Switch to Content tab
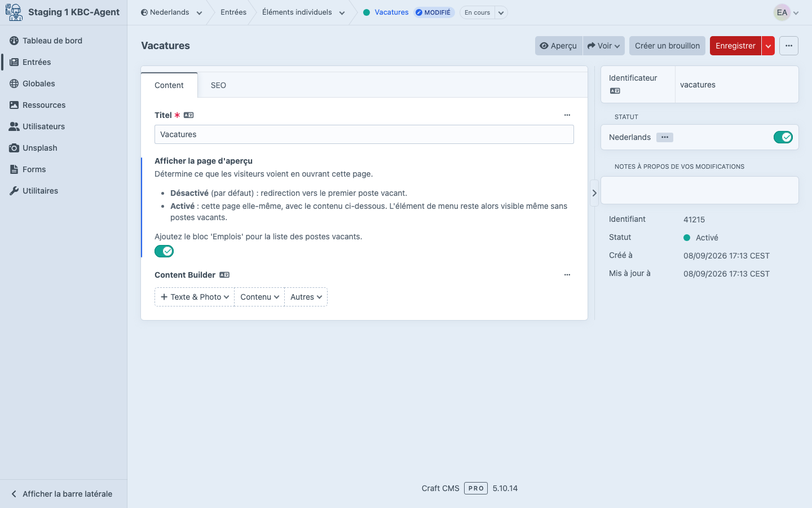Image resolution: width=812 pixels, height=508 pixels. 169,85
